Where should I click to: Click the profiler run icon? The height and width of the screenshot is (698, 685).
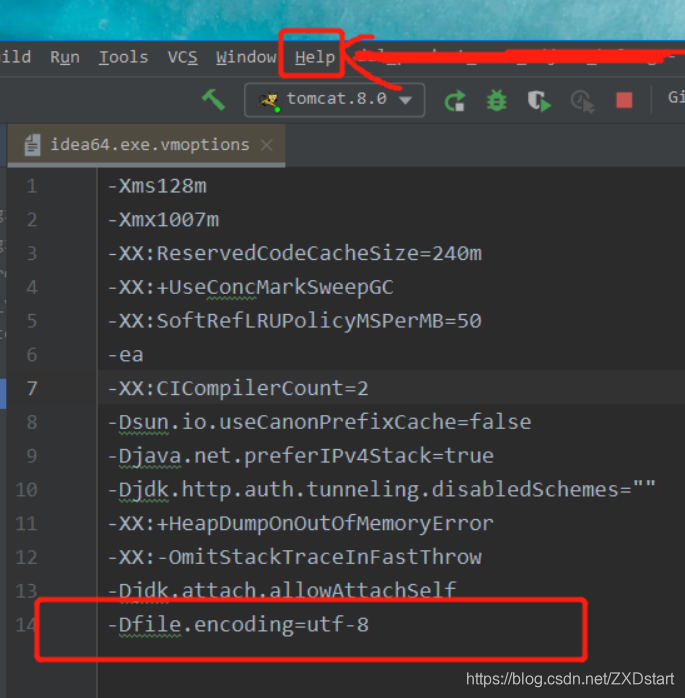click(x=582, y=101)
